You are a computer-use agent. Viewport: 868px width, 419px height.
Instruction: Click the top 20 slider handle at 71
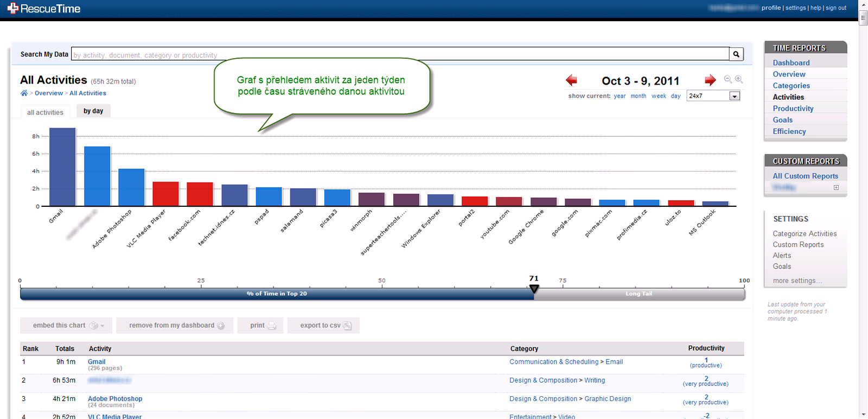click(534, 289)
